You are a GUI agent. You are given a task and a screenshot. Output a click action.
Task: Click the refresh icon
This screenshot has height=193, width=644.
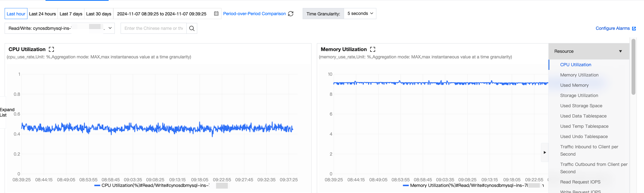[291, 13]
